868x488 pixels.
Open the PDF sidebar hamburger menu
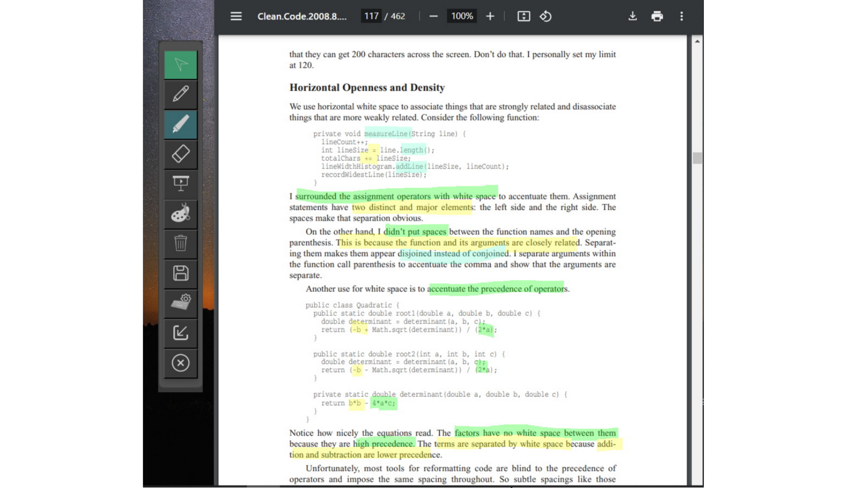[236, 16]
